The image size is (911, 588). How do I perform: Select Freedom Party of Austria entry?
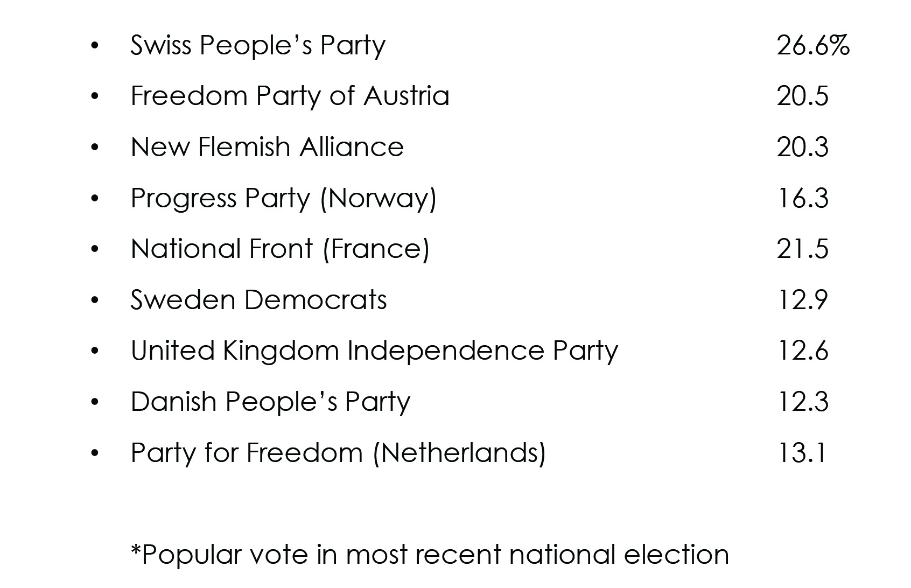pyautogui.click(x=290, y=96)
